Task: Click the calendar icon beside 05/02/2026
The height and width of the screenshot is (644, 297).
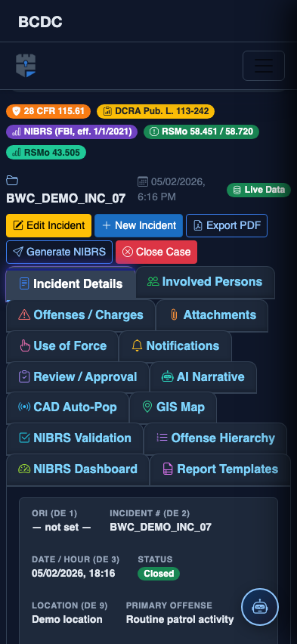Action: click(143, 181)
